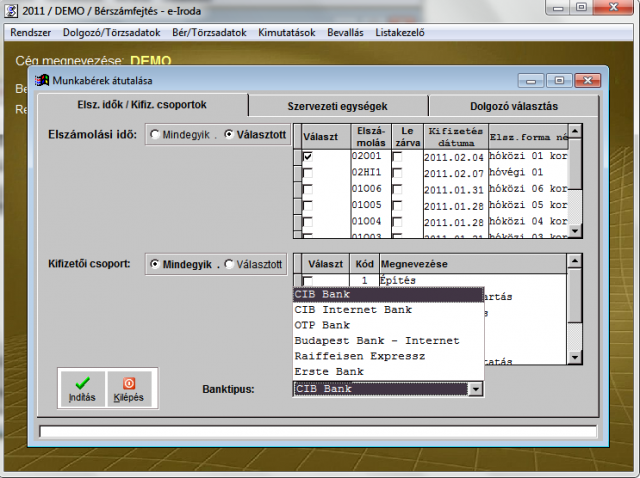Select Mindegyik radio for Elszámolási idő
640x478 pixels.
tap(155, 135)
